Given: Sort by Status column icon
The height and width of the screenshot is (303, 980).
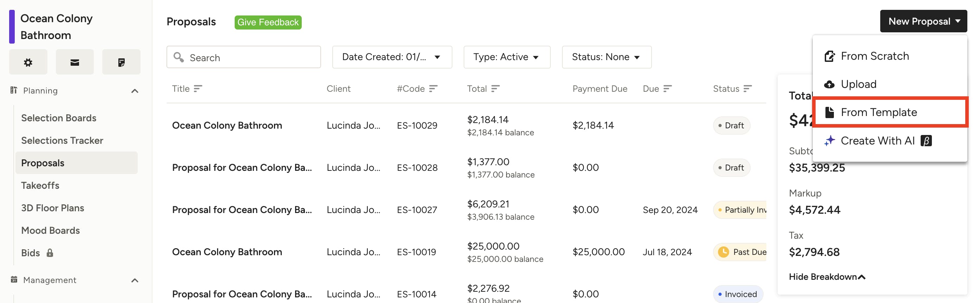Looking at the screenshot, I should click(x=747, y=89).
